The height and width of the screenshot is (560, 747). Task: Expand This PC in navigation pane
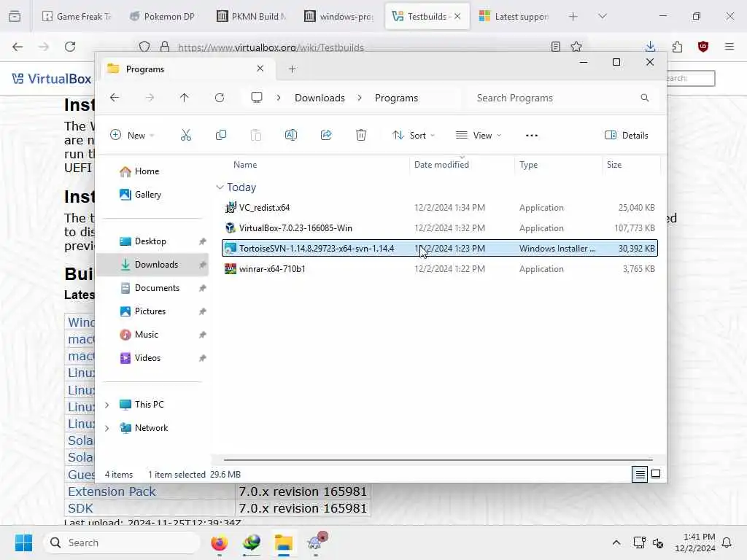tap(107, 405)
